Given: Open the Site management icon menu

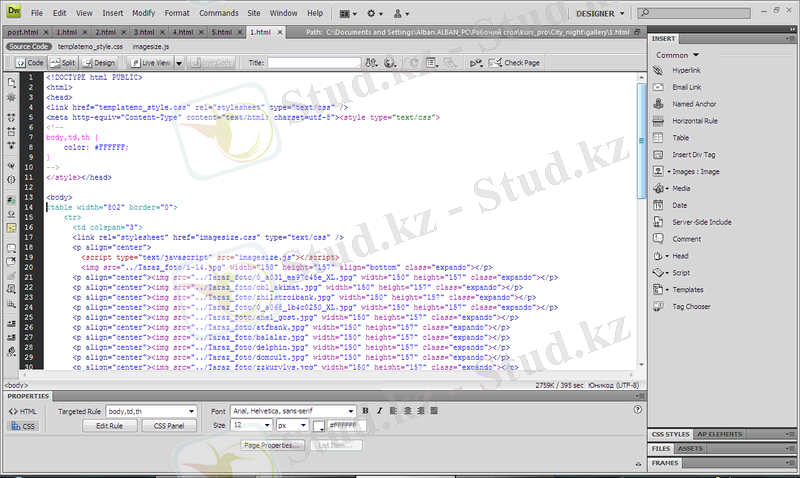Looking at the screenshot, I should (401, 14).
